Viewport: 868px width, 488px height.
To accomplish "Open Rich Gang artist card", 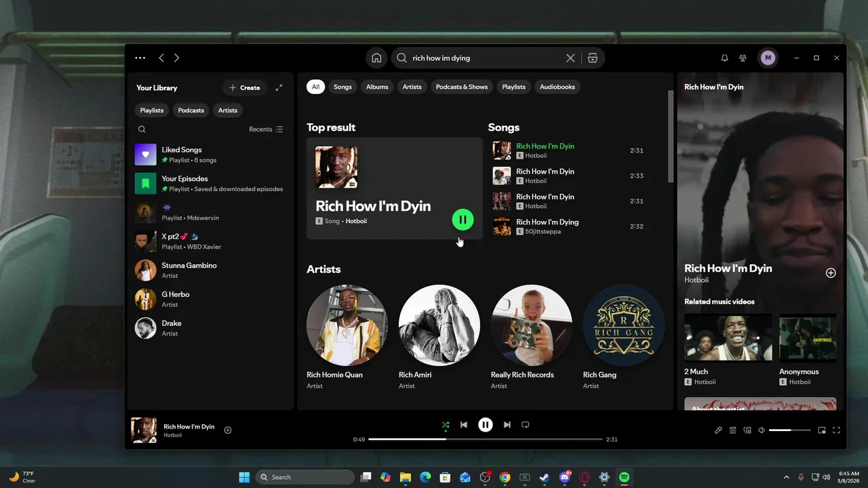I will click(624, 338).
